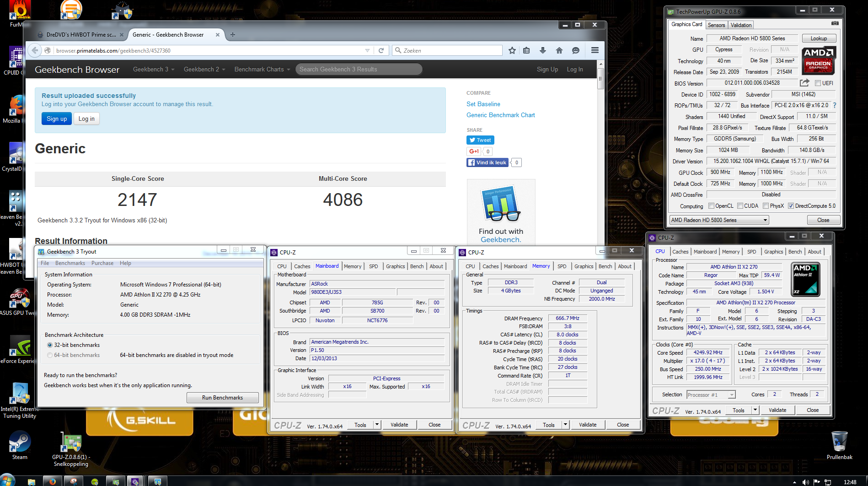Open a new Firefox tab
Image resolution: width=868 pixels, height=486 pixels.
(x=233, y=35)
